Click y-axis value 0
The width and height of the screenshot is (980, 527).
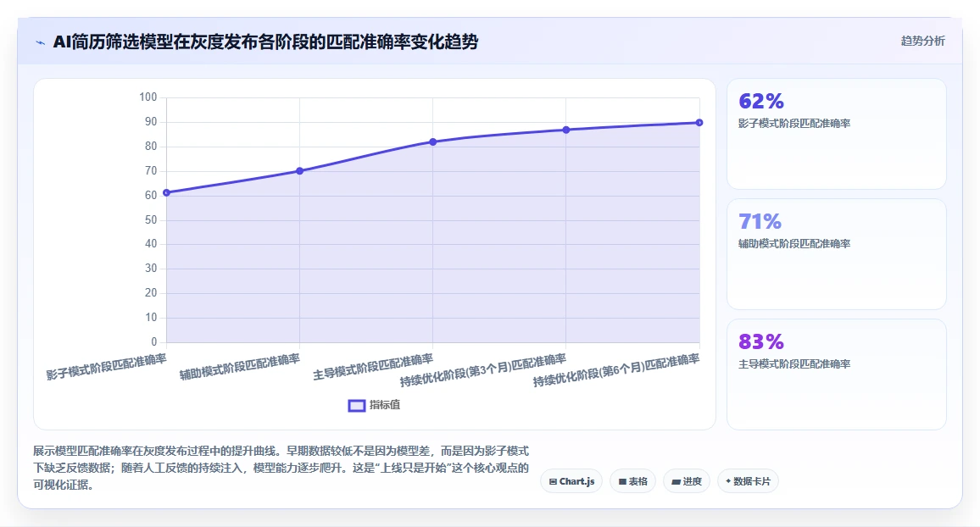(153, 342)
